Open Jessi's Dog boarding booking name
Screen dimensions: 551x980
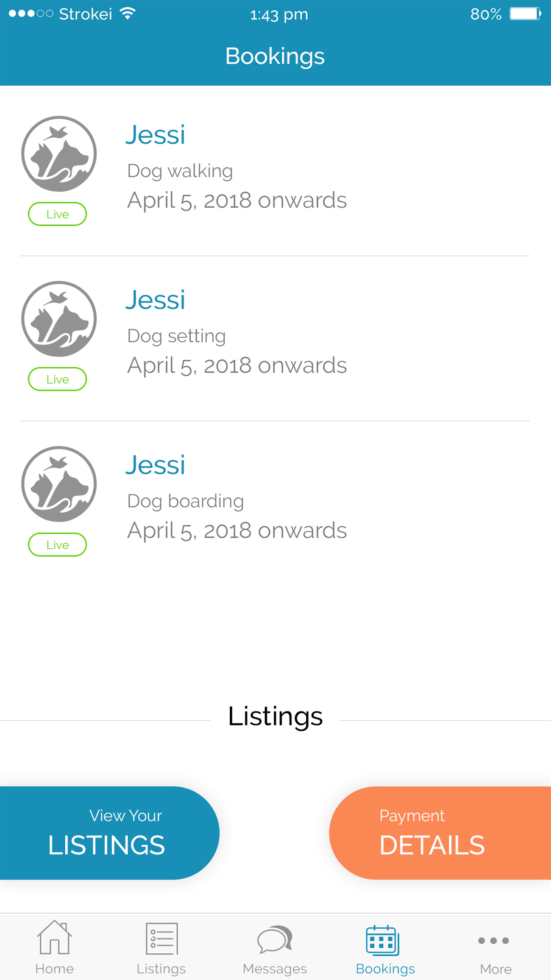[156, 465]
